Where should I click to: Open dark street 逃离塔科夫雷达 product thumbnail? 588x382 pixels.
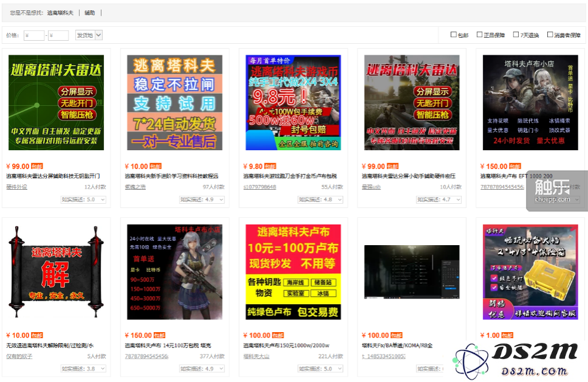tap(412, 103)
